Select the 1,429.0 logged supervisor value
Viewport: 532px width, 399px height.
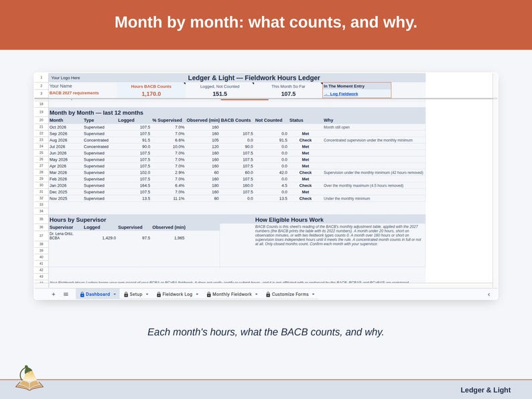pyautogui.click(x=109, y=238)
